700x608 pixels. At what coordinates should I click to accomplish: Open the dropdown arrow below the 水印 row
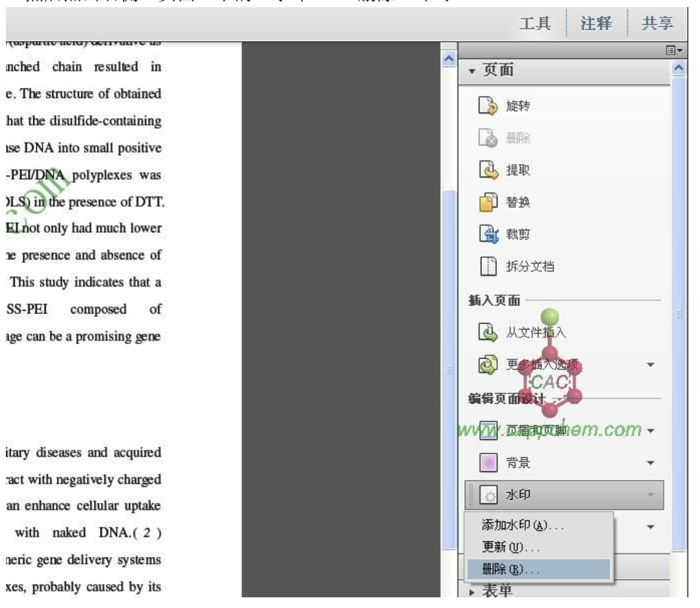point(651,527)
